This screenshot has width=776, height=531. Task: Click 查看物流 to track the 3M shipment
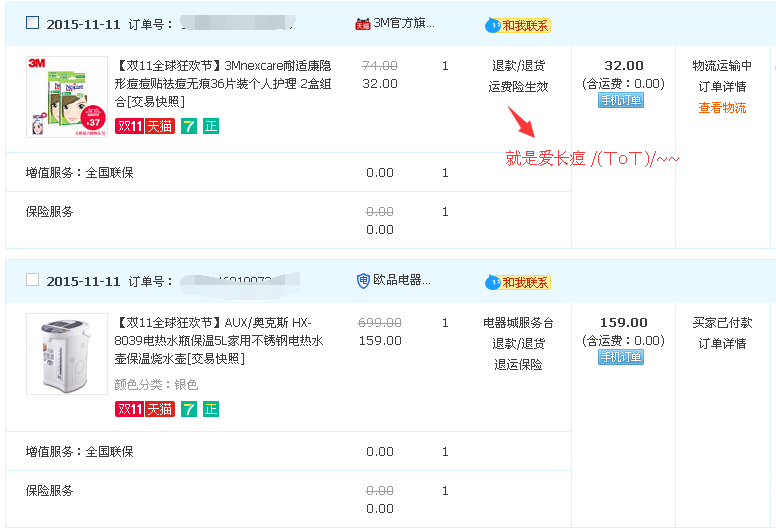click(x=722, y=108)
